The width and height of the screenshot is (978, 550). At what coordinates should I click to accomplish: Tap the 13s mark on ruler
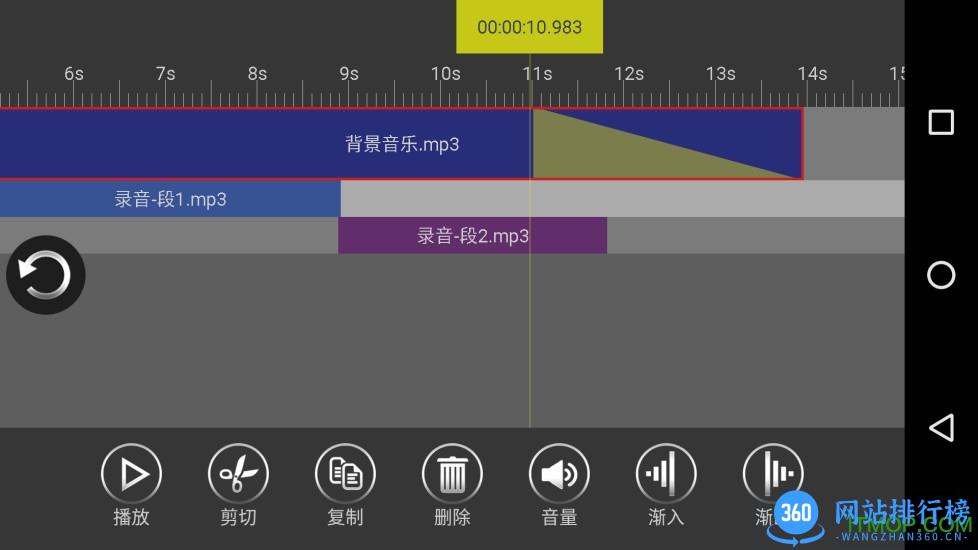click(x=720, y=74)
